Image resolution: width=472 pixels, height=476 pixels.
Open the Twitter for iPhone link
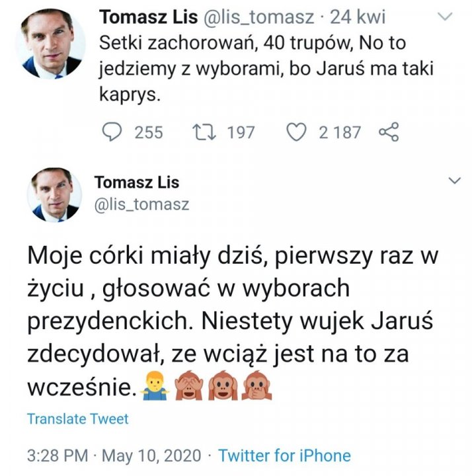[284, 456]
